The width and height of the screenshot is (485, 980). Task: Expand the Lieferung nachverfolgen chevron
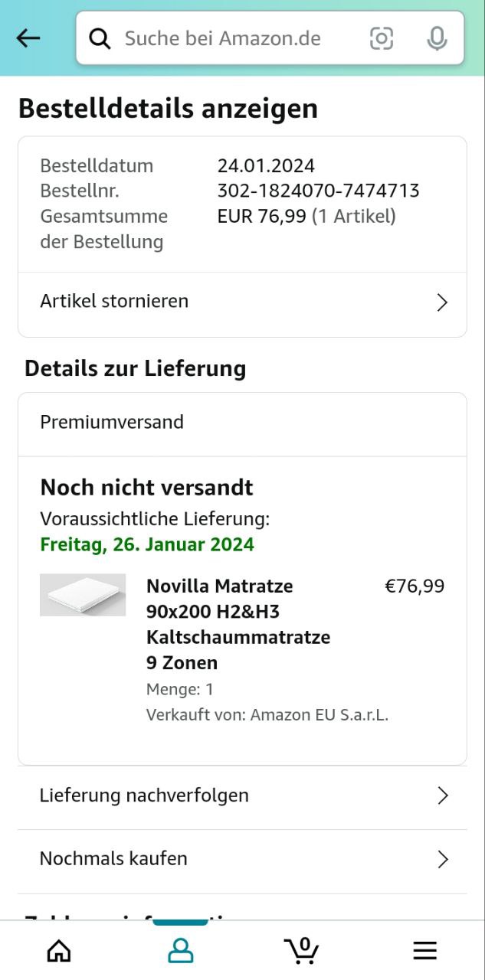(x=442, y=796)
